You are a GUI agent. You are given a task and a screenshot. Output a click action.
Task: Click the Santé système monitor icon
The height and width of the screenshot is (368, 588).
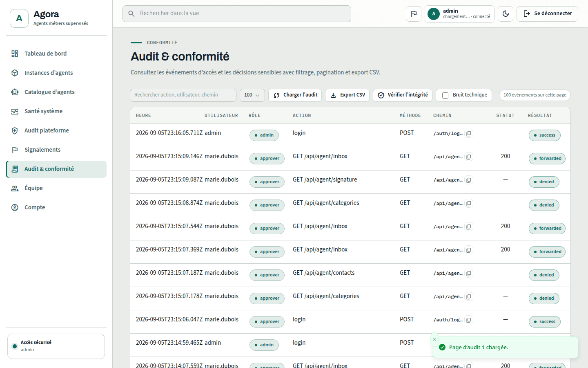(15, 111)
